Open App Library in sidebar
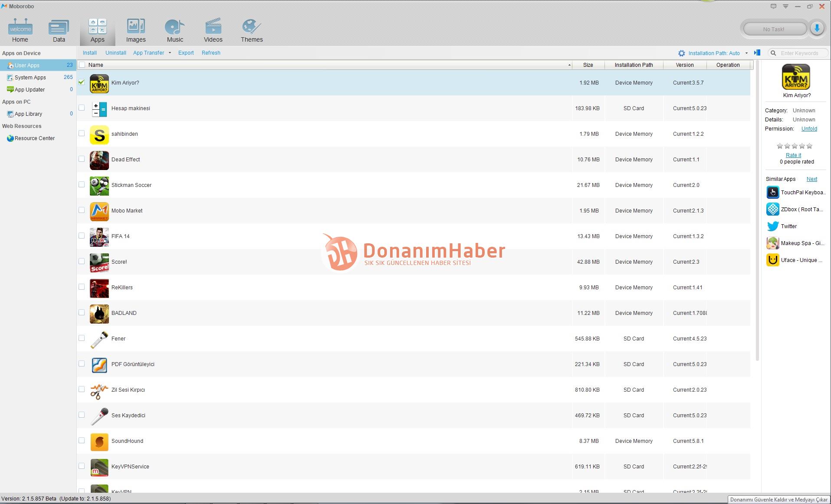The image size is (831, 504). pyautogui.click(x=38, y=114)
